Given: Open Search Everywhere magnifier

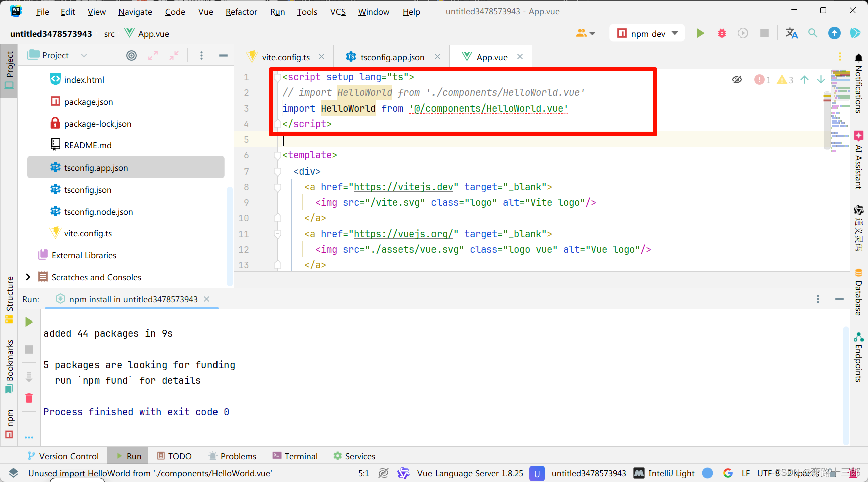Looking at the screenshot, I should [x=813, y=33].
